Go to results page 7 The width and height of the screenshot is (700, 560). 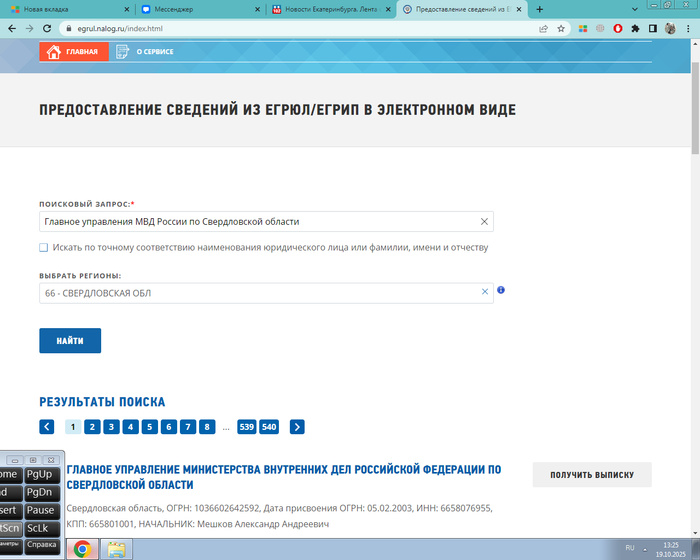188,427
